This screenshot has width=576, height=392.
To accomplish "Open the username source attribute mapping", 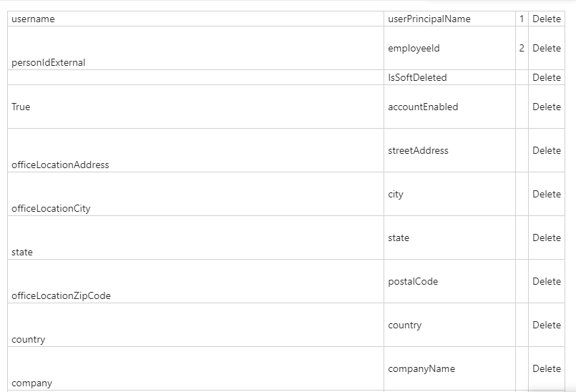I will (x=33, y=19).
